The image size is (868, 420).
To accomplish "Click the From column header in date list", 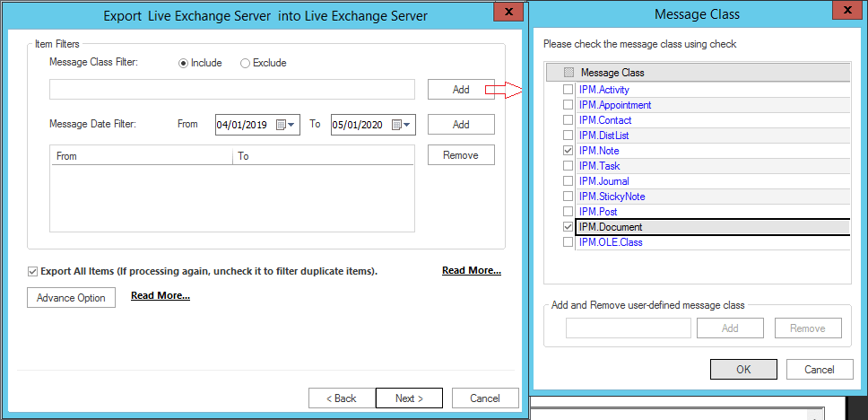I will point(142,156).
